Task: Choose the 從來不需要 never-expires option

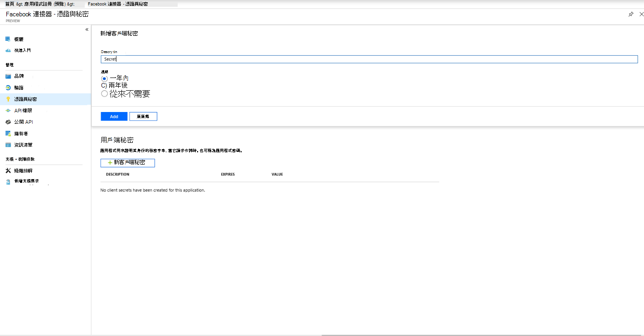Action: pos(104,94)
